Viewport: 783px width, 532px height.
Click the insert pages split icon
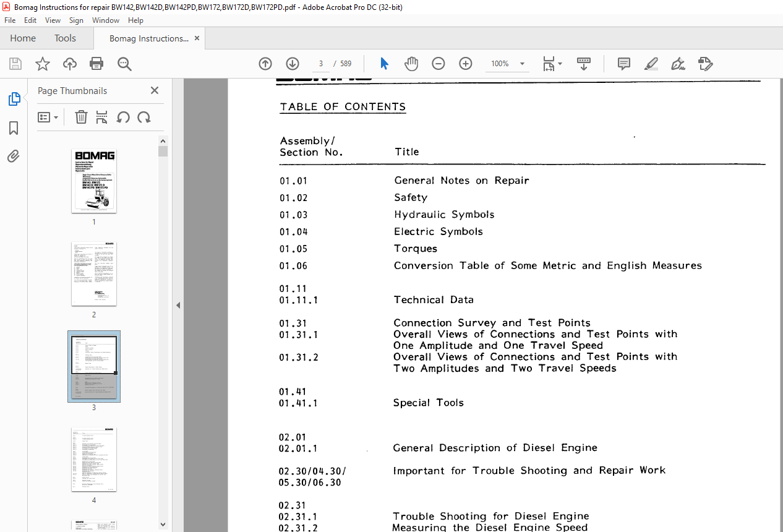click(102, 117)
